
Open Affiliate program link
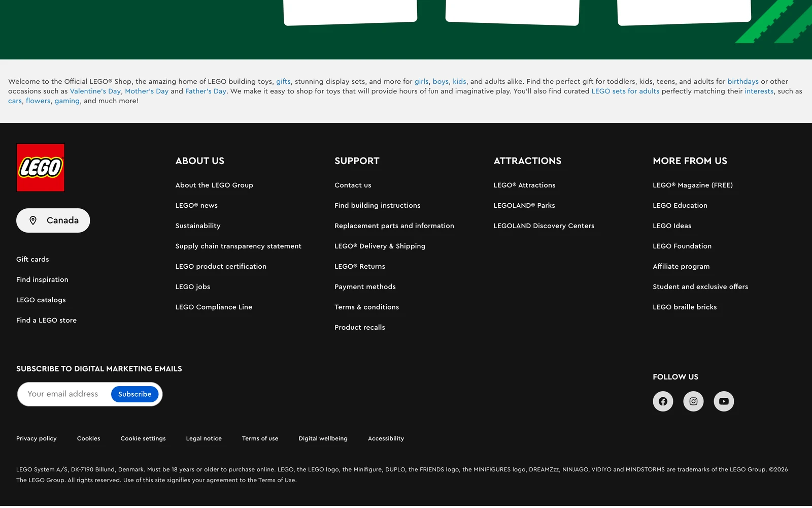[x=681, y=266]
